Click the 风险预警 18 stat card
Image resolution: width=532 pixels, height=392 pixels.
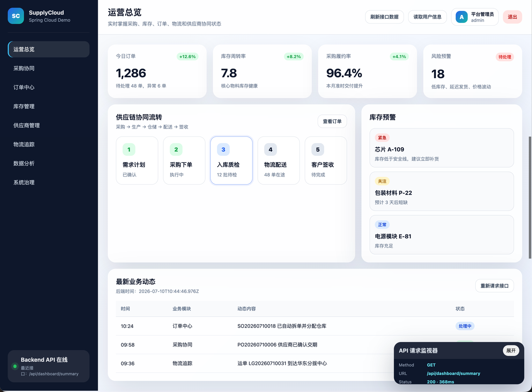click(x=473, y=71)
